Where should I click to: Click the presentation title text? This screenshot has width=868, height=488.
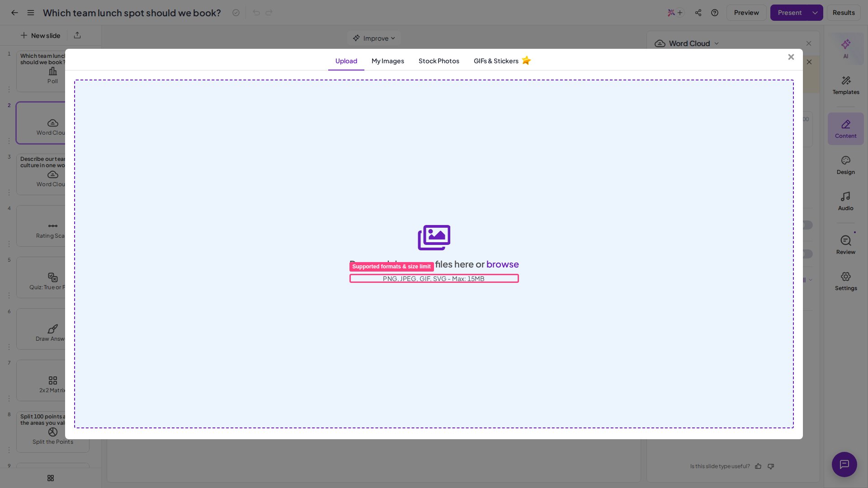[x=132, y=13]
